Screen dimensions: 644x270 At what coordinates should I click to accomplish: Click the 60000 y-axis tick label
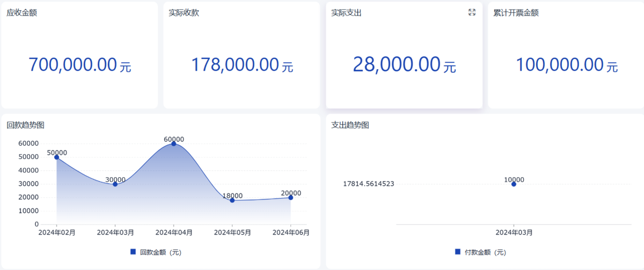pos(28,144)
